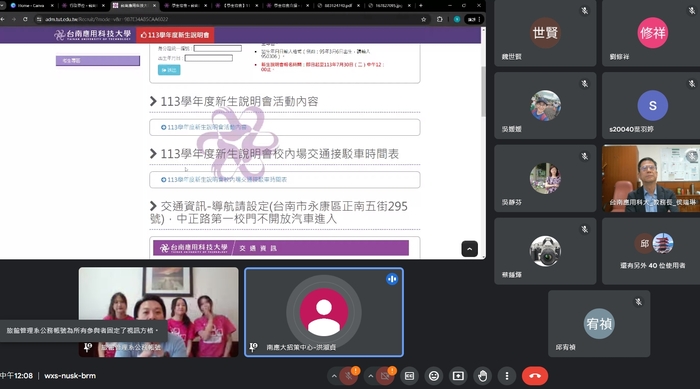Click the speaking indicator on pinned tile
The width and height of the screenshot is (700, 389).
[x=392, y=279]
